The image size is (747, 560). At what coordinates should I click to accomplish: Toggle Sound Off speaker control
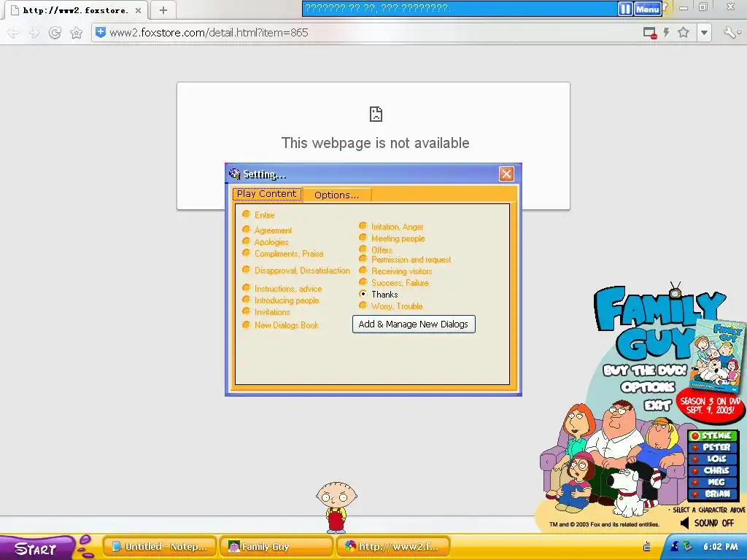(707, 523)
